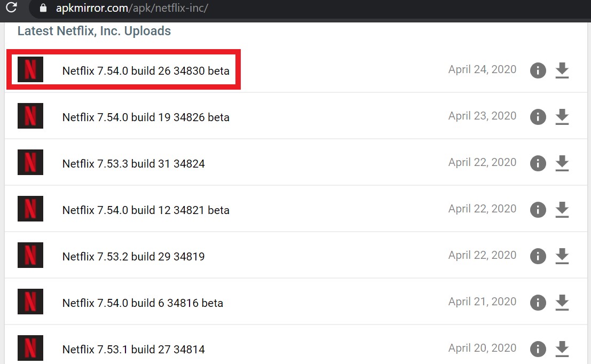Show info for Netflix 7.54.0 build 26 beta
The height and width of the screenshot is (364, 591).
point(538,70)
